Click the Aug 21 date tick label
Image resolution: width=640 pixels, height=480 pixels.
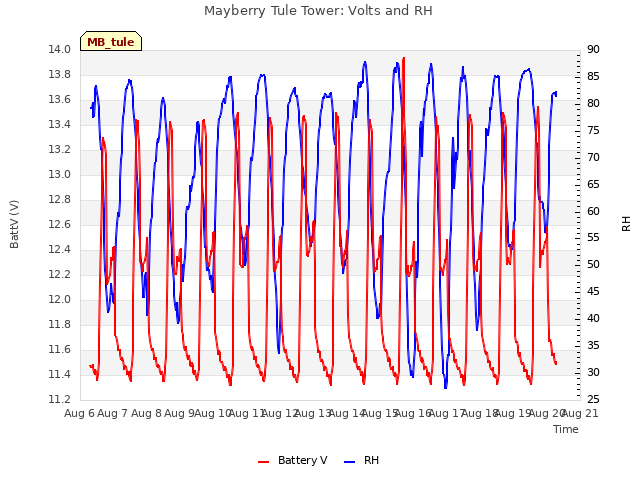click(x=580, y=413)
